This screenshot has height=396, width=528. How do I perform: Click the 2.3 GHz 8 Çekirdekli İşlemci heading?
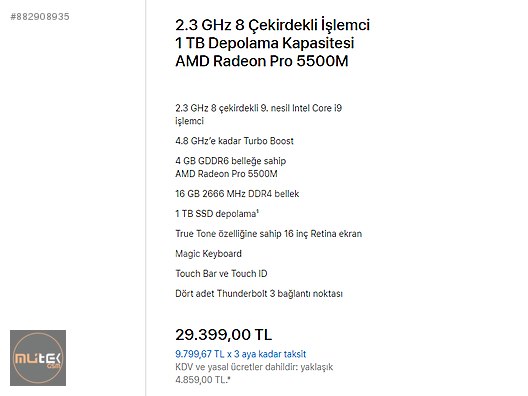point(272,25)
